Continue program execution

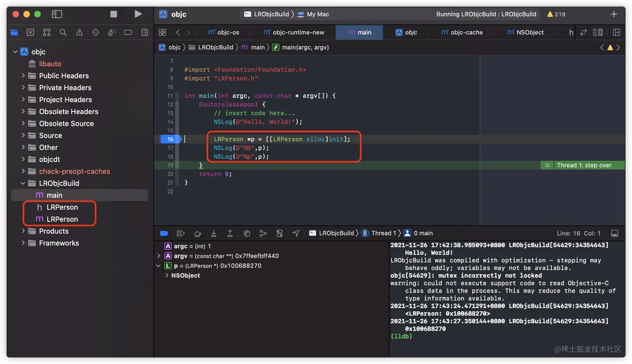[181, 233]
